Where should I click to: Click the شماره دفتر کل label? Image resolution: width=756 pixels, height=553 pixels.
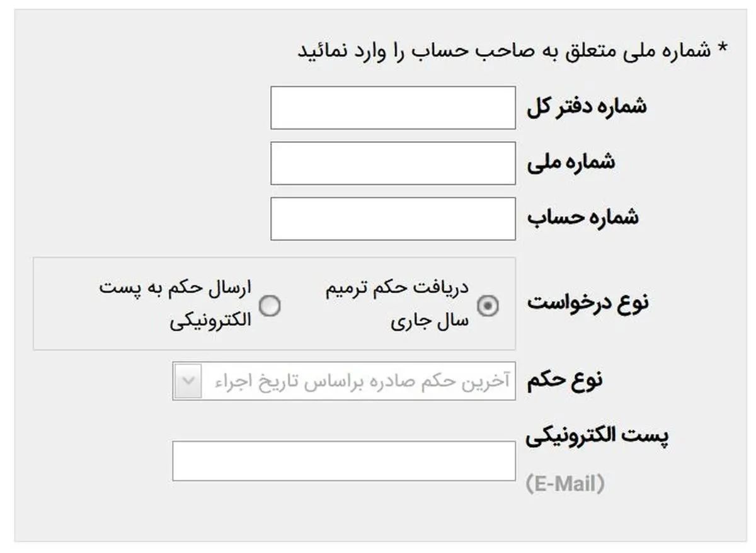[586, 106]
